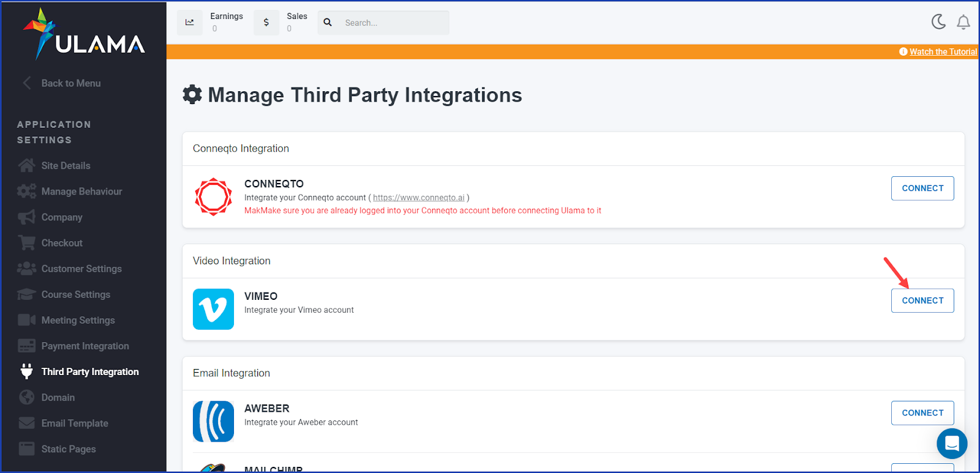The width and height of the screenshot is (980, 473).
Task: Click the AWEBER title text
Action: (267, 408)
